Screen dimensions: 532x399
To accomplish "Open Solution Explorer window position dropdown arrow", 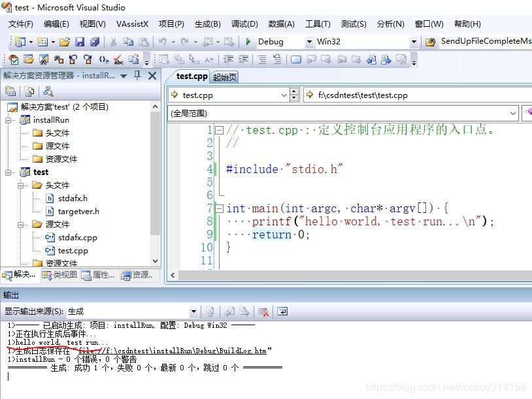I will click(x=124, y=76).
